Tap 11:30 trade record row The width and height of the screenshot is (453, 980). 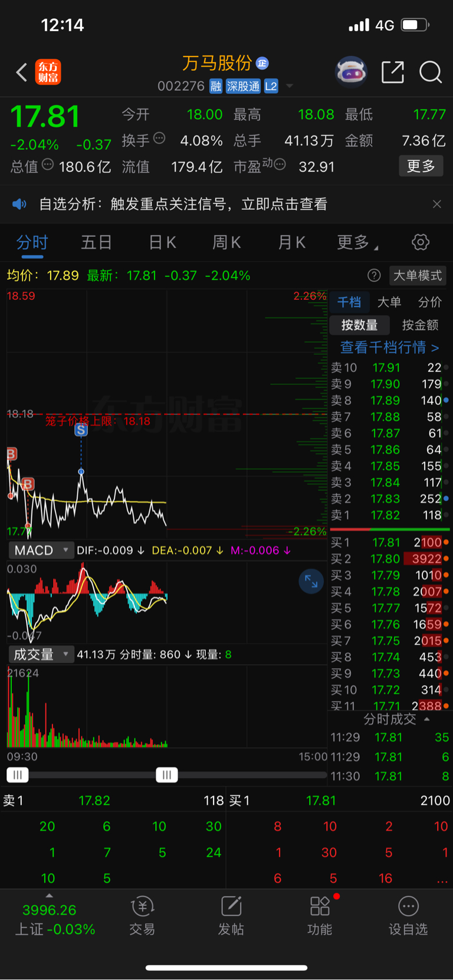tap(389, 776)
